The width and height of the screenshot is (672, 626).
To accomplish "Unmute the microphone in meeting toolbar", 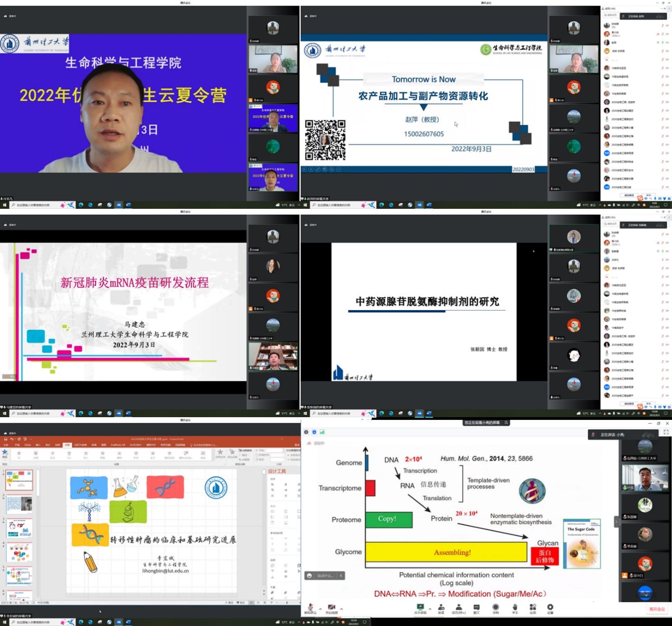I will [x=310, y=607].
